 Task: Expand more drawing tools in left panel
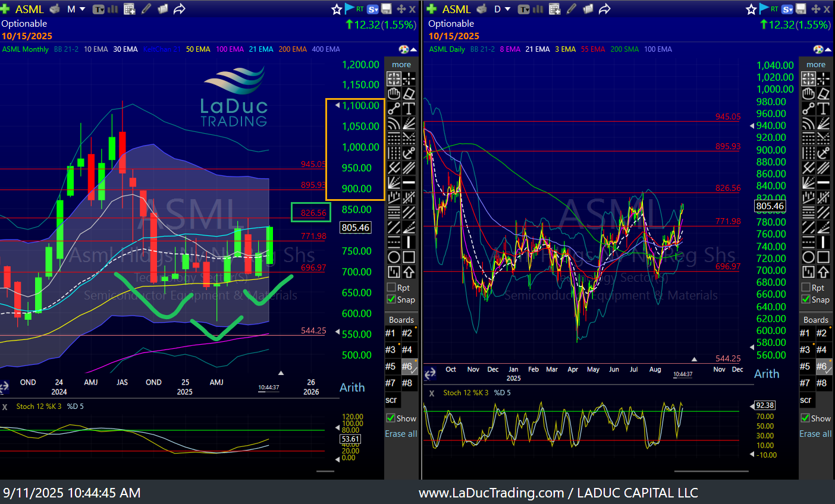(401, 64)
